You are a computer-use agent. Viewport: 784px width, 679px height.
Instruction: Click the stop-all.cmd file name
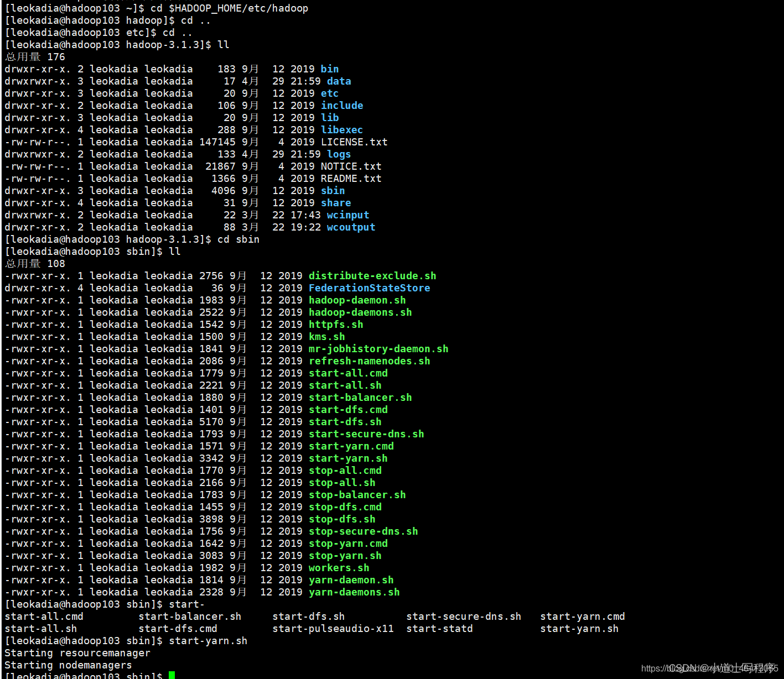tap(345, 471)
